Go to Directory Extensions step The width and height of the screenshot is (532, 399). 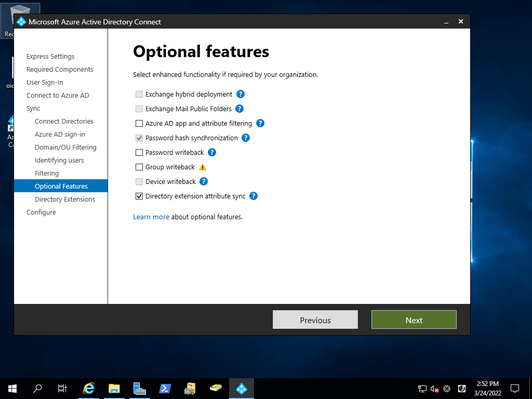click(65, 199)
